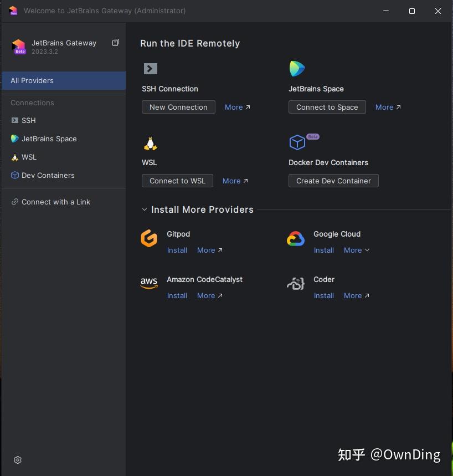The width and height of the screenshot is (453, 476).
Task: Click the SSH terminal icon above SSH Connection
Action: tap(150, 69)
